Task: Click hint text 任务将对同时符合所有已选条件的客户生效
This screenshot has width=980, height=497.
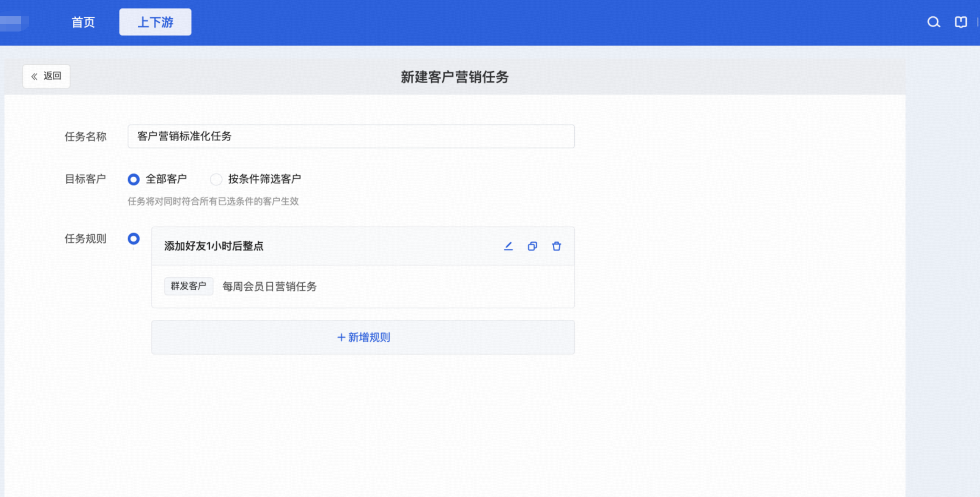Action: 213,201
